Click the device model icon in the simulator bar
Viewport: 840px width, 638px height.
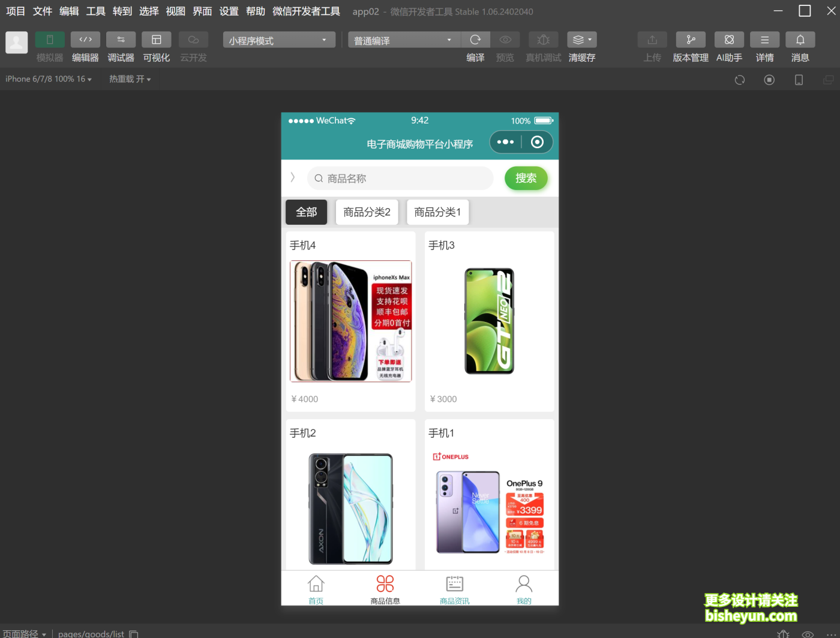(799, 79)
